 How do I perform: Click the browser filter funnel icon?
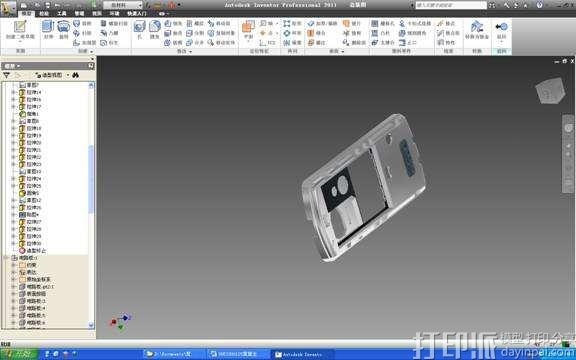[x=6, y=75]
